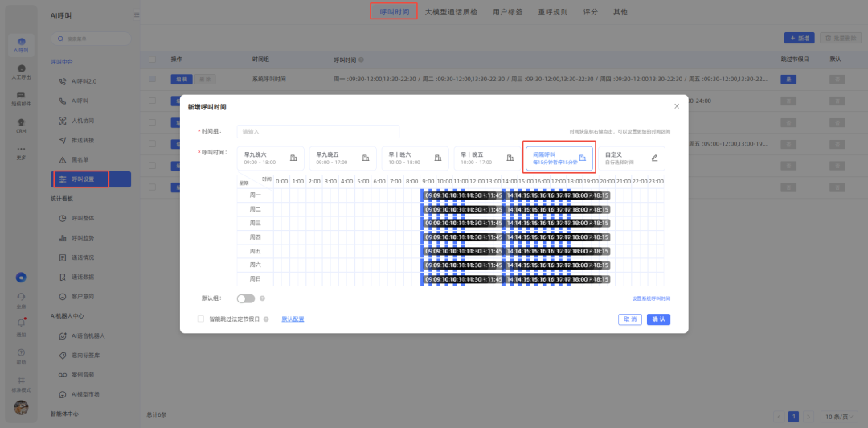Check the 智能跳过法定节假日 checkbox
This screenshot has height=428, width=868.
201,319
